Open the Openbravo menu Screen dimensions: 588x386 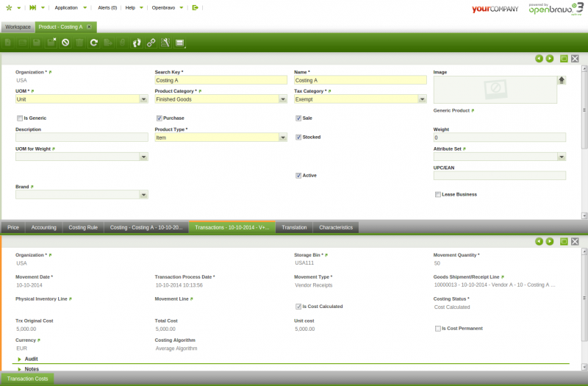click(168, 7)
